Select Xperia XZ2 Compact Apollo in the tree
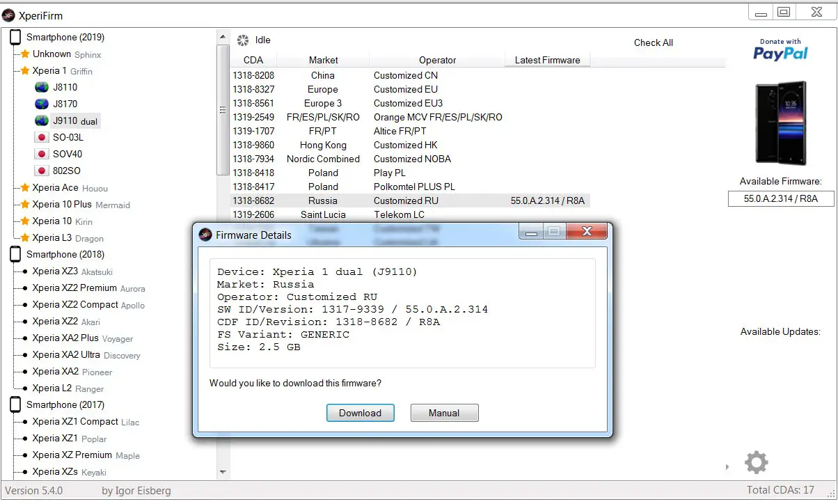 (88, 305)
